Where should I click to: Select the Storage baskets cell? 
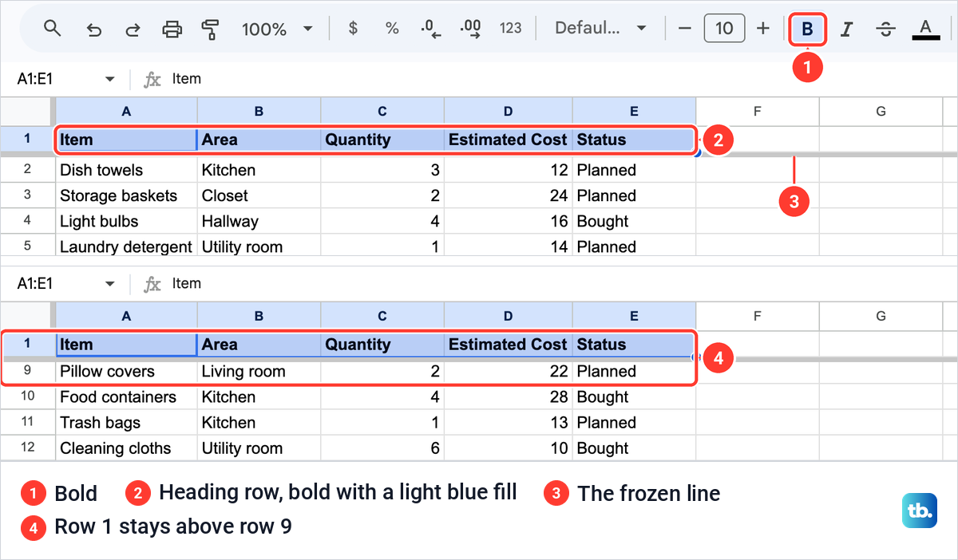[126, 195]
